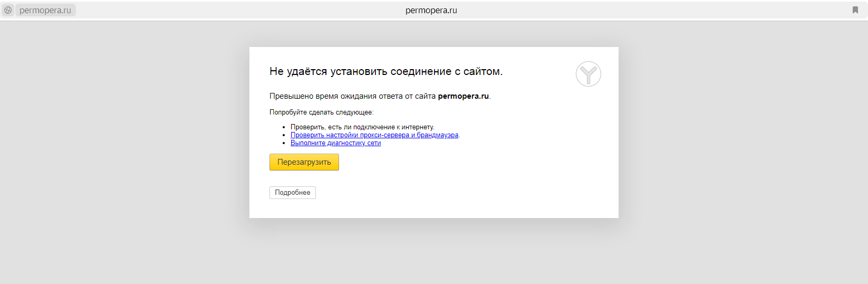The width and height of the screenshot is (868, 284).
Task: Click the internet connection check suggestion text
Action: pos(362,127)
